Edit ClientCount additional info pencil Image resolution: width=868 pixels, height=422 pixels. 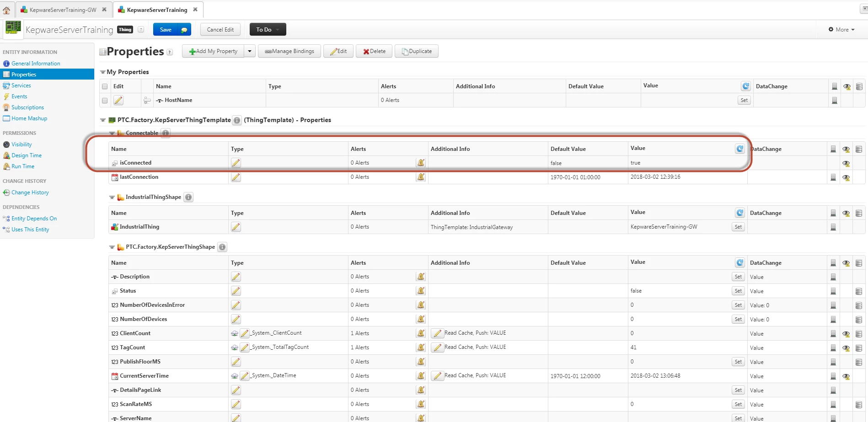(x=438, y=333)
